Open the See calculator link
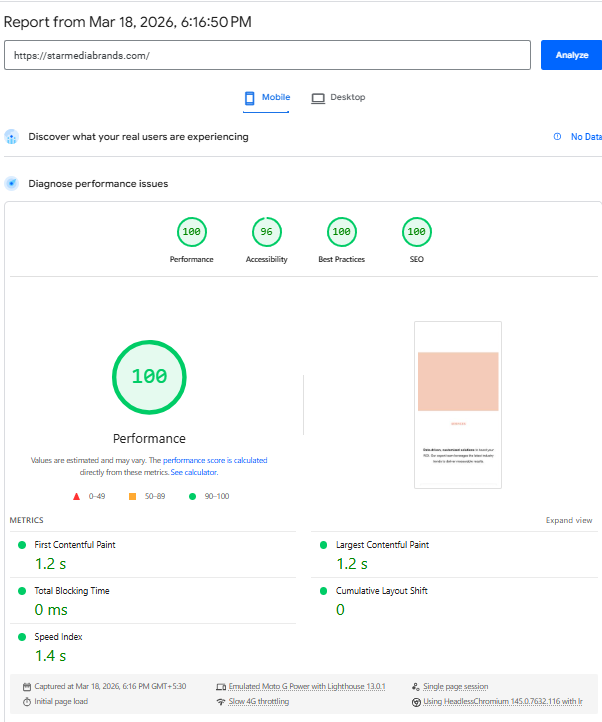This screenshot has height=722, width=602. tap(193, 472)
